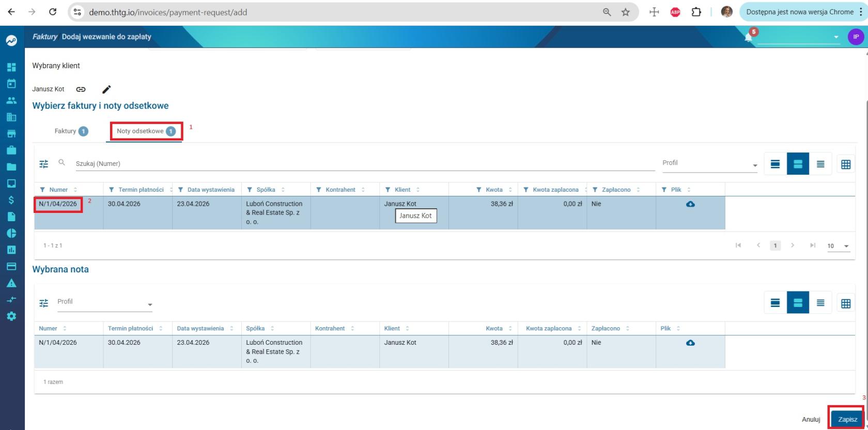Image resolution: width=868 pixels, height=430 pixels.
Task: Download file in Wybrana nota table
Action: (x=690, y=343)
